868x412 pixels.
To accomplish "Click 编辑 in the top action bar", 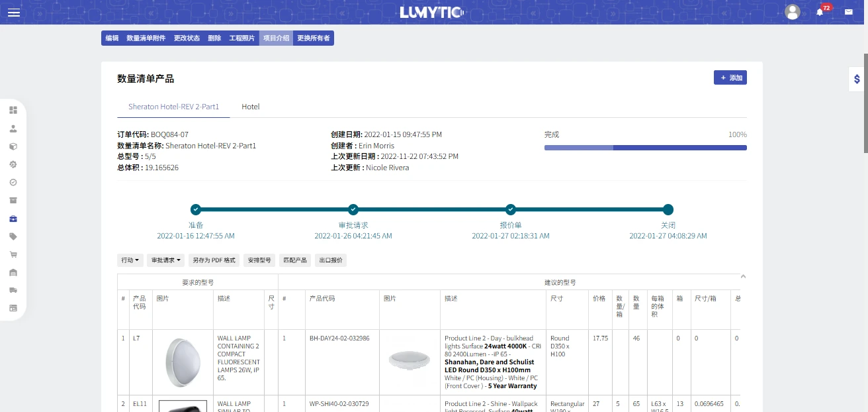I will 112,38.
